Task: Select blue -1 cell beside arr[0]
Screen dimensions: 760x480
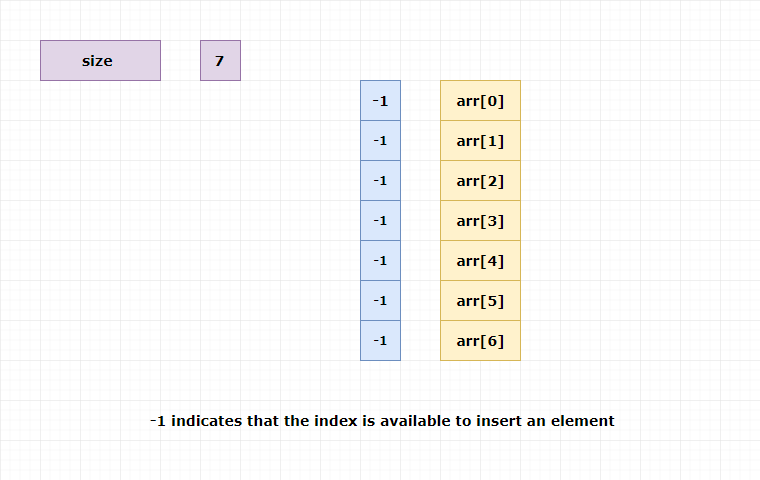Action: (x=380, y=100)
